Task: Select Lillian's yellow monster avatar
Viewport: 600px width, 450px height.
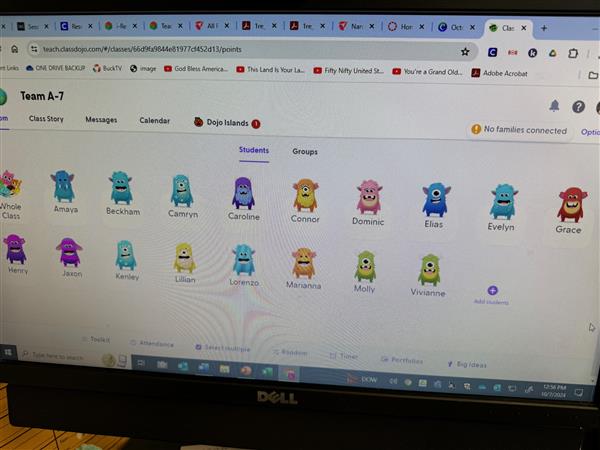Action: coord(184,258)
